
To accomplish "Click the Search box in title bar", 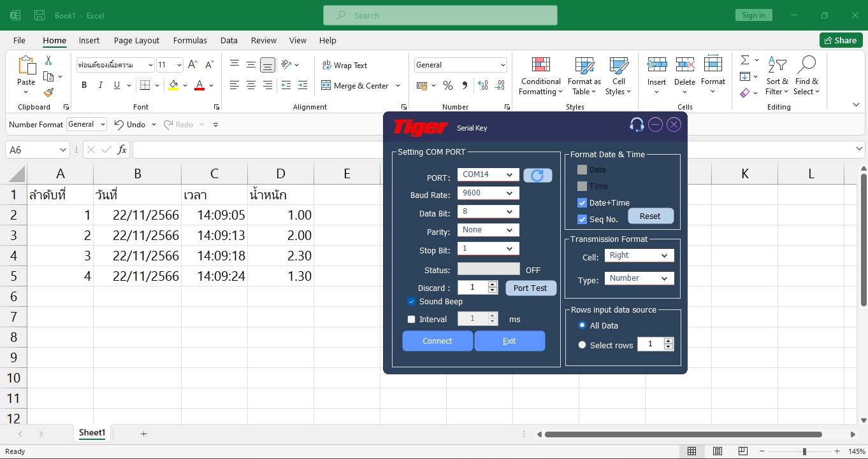I will (x=440, y=15).
